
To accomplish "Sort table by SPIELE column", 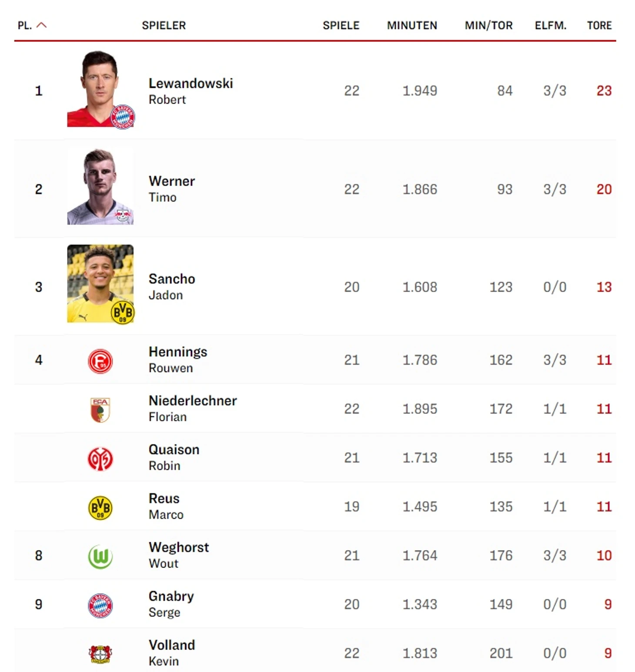I will (341, 26).
